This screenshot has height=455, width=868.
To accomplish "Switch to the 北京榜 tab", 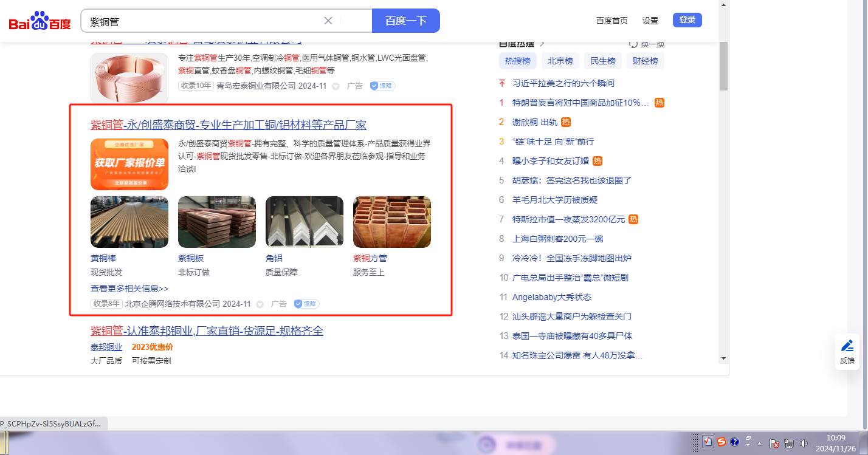I will (560, 61).
